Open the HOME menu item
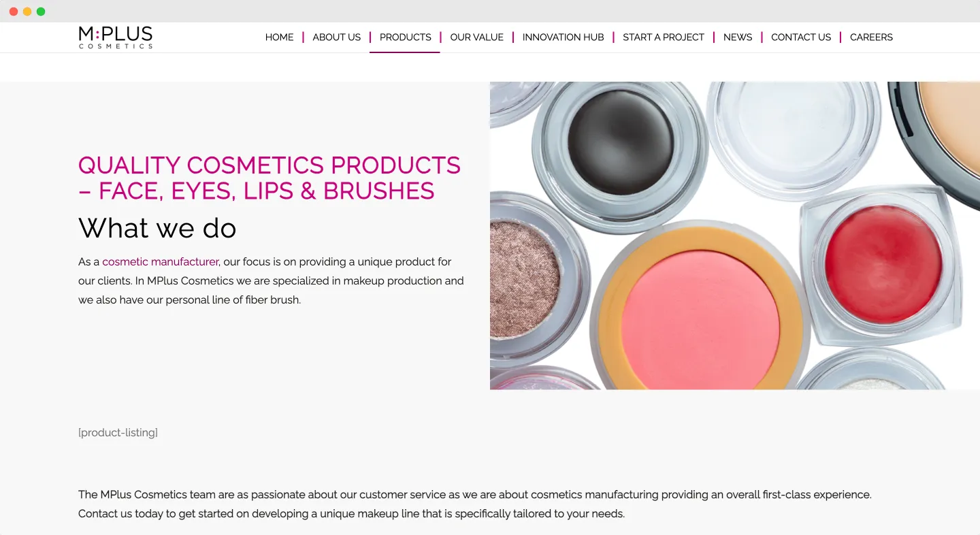The width and height of the screenshot is (980, 535). pyautogui.click(x=279, y=37)
